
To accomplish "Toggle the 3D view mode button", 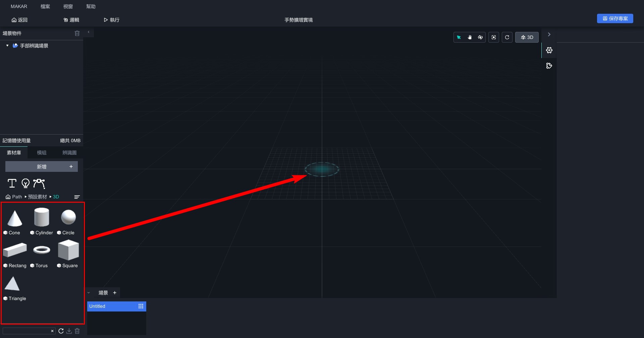I will pyautogui.click(x=527, y=37).
